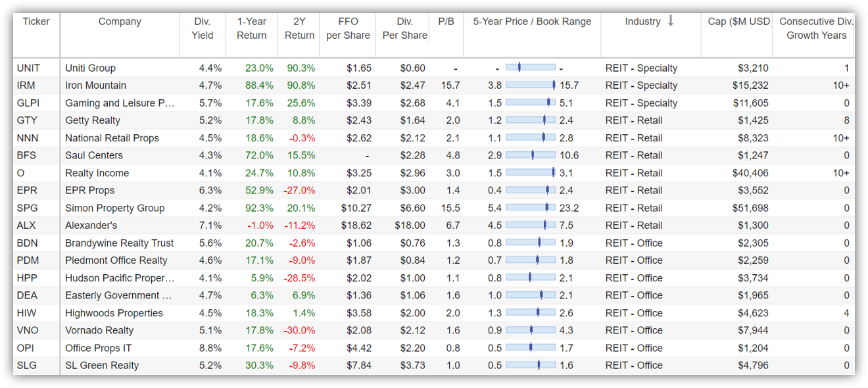Click the EPR Props company name

[89, 190]
